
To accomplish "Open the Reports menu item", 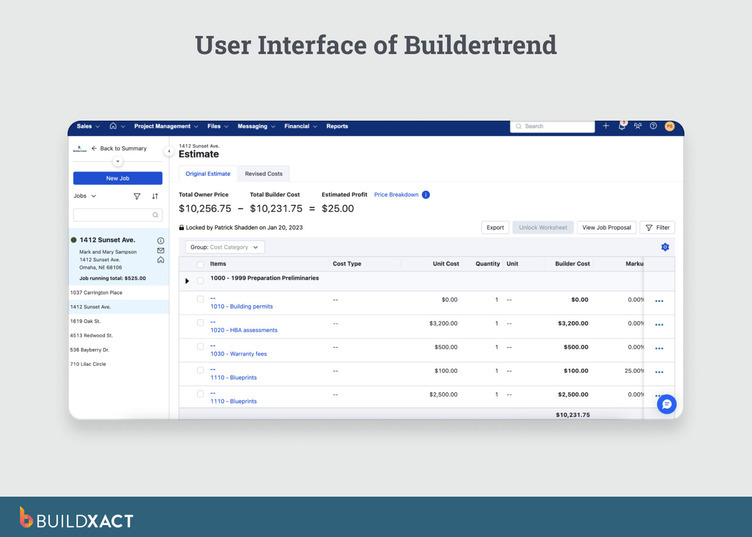I will 337,126.
